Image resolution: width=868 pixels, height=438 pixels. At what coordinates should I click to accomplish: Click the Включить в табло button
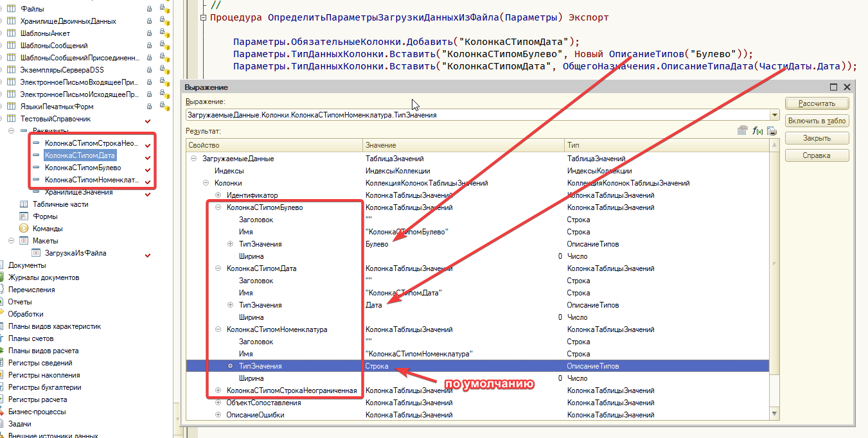coord(817,121)
